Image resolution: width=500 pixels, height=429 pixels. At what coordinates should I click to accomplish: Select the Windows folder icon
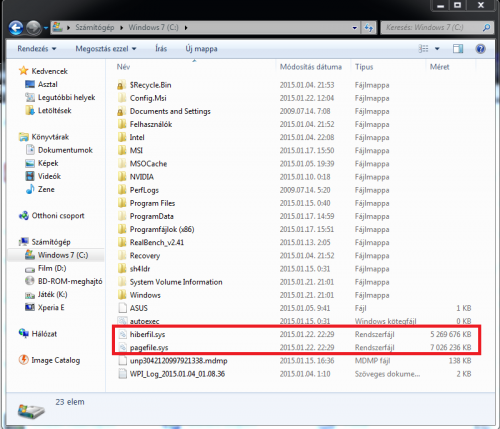[x=122, y=295]
